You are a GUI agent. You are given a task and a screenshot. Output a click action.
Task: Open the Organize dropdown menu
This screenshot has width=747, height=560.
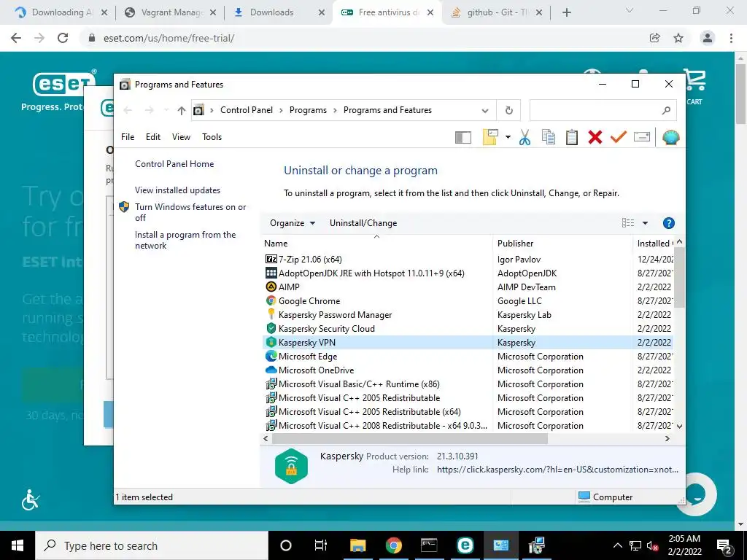(x=292, y=223)
